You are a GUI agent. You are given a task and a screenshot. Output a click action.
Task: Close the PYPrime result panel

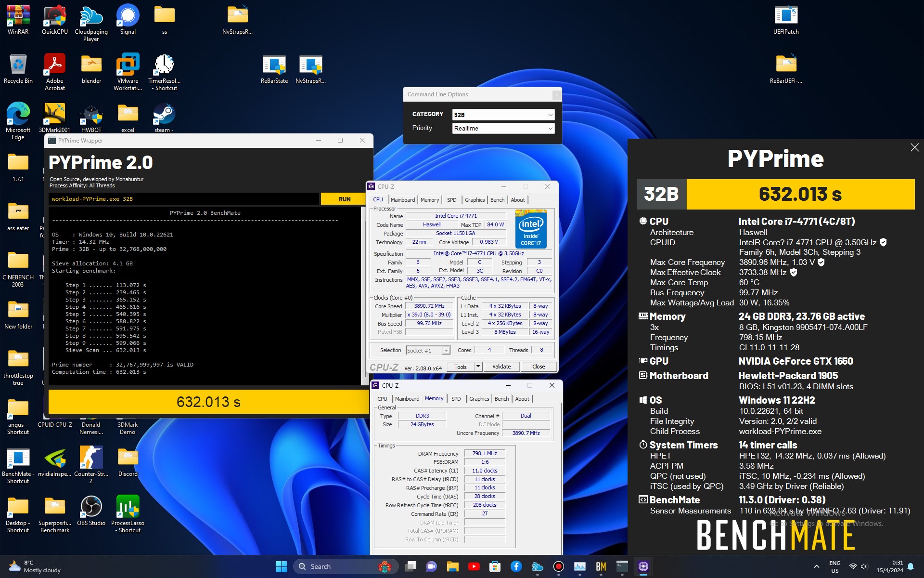(914, 147)
